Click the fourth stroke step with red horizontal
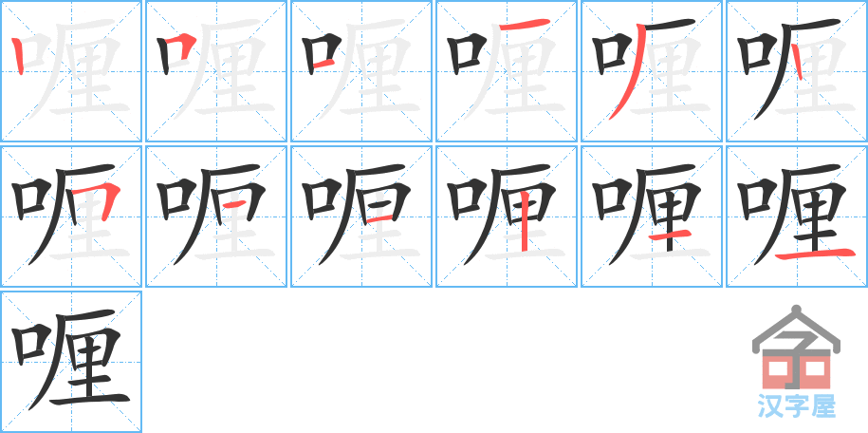 coord(507,71)
